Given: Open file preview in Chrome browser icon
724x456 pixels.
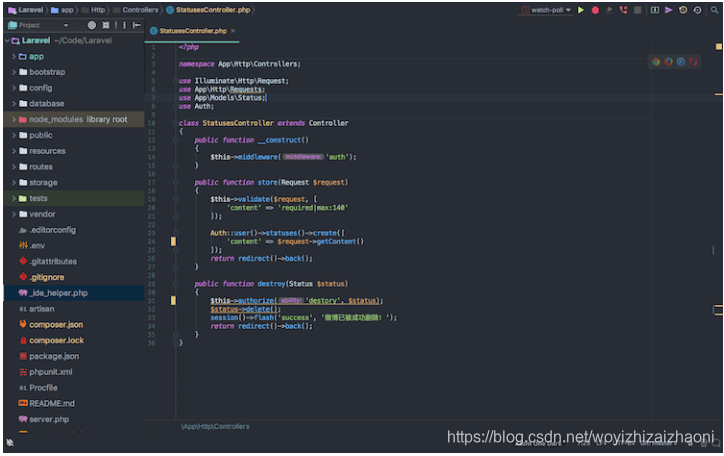Looking at the screenshot, I should 656,61.
